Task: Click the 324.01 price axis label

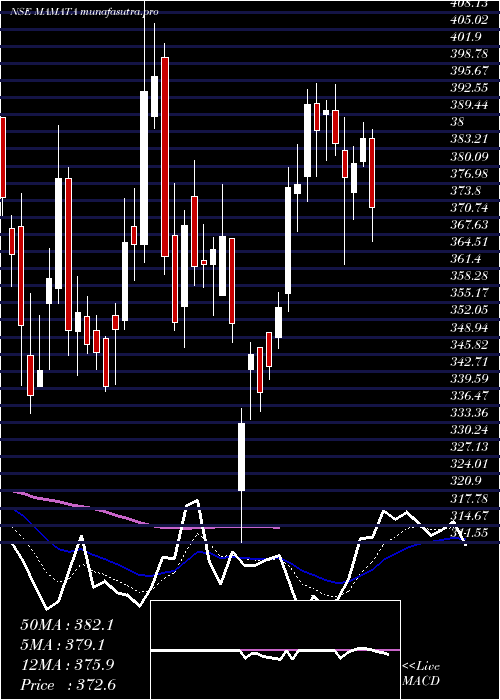Action: (469, 464)
